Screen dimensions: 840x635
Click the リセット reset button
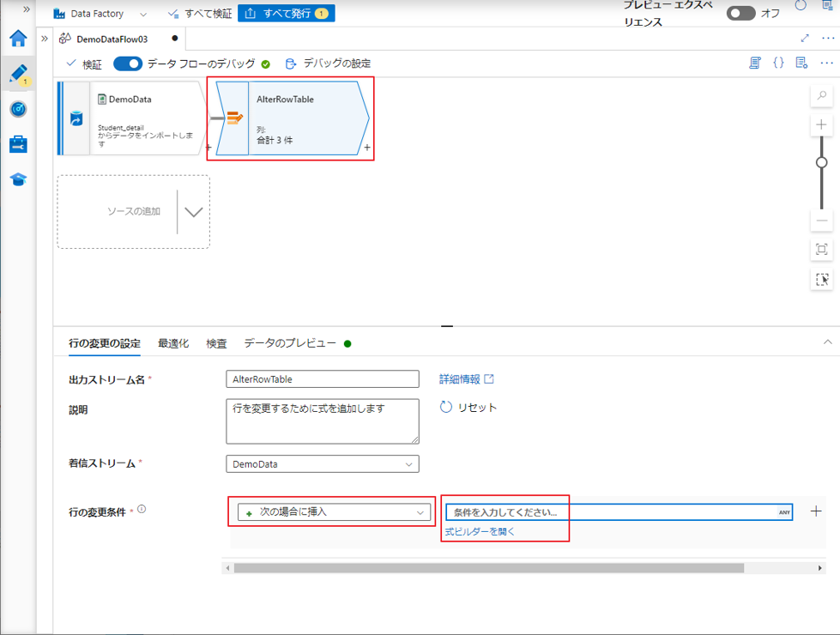(x=468, y=408)
